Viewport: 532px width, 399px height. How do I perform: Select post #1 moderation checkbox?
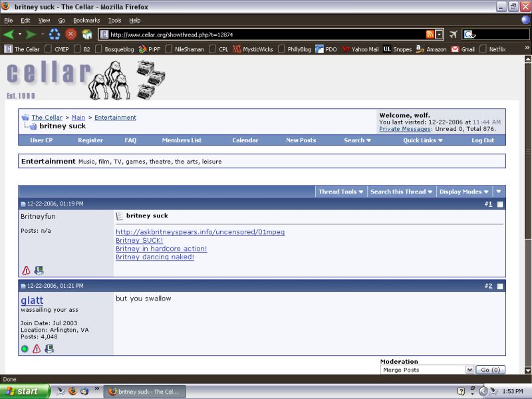[x=500, y=204]
